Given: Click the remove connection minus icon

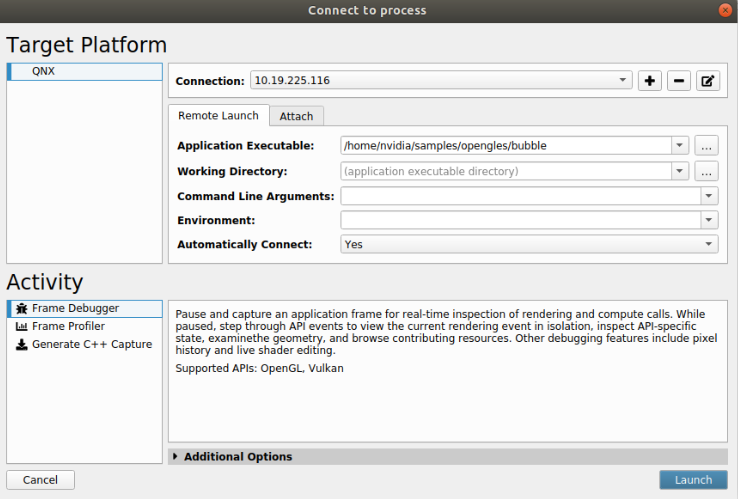Looking at the screenshot, I should tap(679, 81).
